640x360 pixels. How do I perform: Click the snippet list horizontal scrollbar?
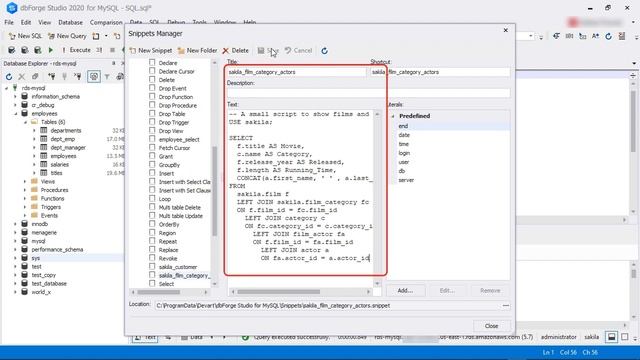pyautogui.click(x=158, y=292)
